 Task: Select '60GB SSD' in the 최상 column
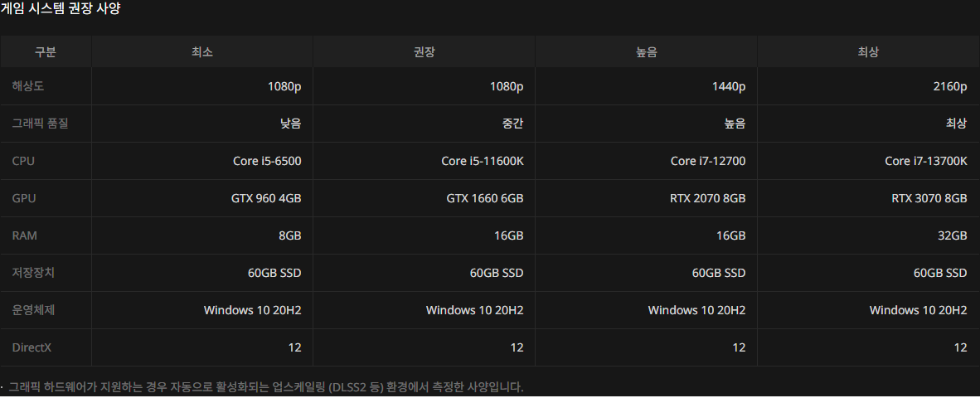point(941,273)
